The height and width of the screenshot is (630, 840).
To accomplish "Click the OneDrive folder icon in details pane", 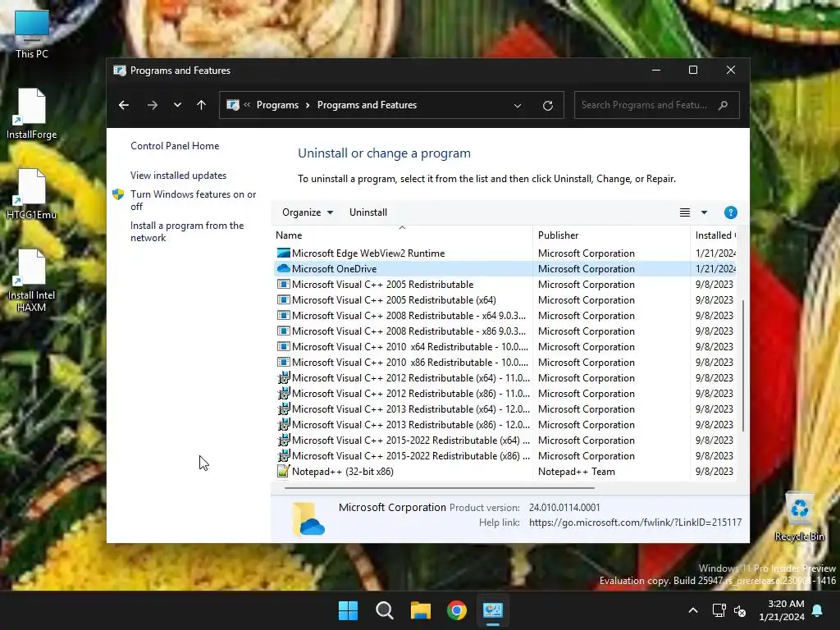I will click(308, 519).
